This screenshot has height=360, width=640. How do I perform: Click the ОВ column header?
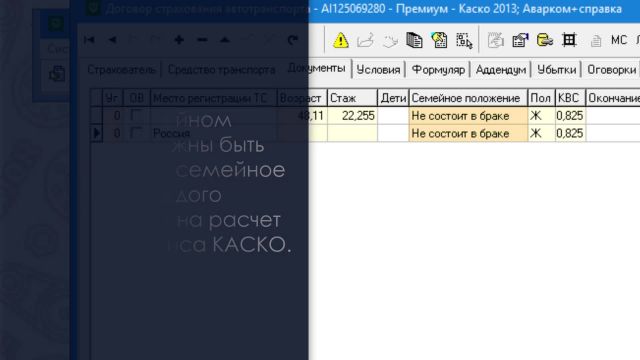tap(136, 98)
